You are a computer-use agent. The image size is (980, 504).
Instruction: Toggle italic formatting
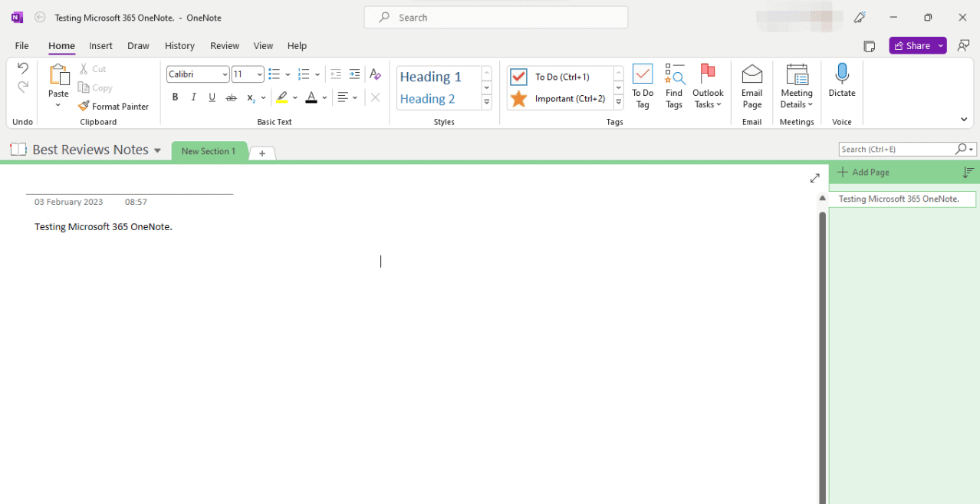pyautogui.click(x=193, y=97)
